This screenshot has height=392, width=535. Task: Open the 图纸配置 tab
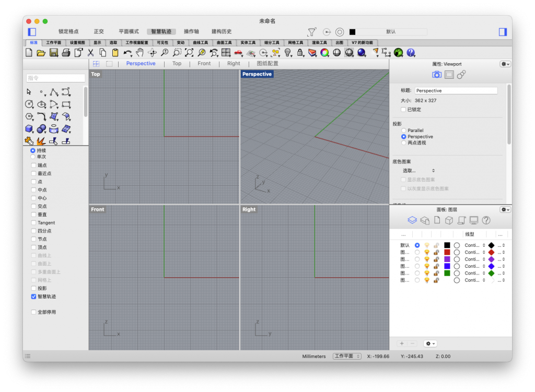point(267,63)
